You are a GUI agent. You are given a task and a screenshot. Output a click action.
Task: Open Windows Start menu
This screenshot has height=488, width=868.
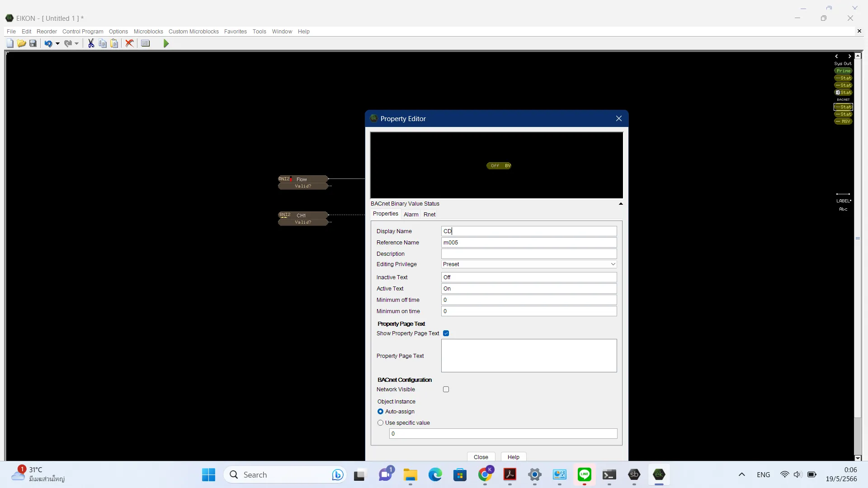click(x=208, y=475)
